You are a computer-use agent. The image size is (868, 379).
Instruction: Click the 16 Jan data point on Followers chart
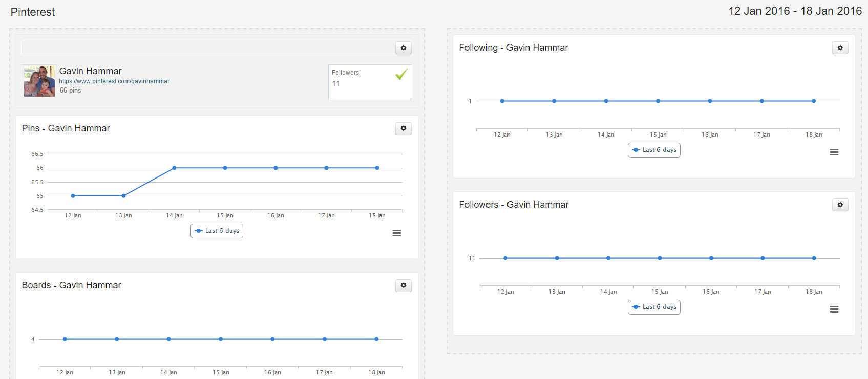coord(711,258)
